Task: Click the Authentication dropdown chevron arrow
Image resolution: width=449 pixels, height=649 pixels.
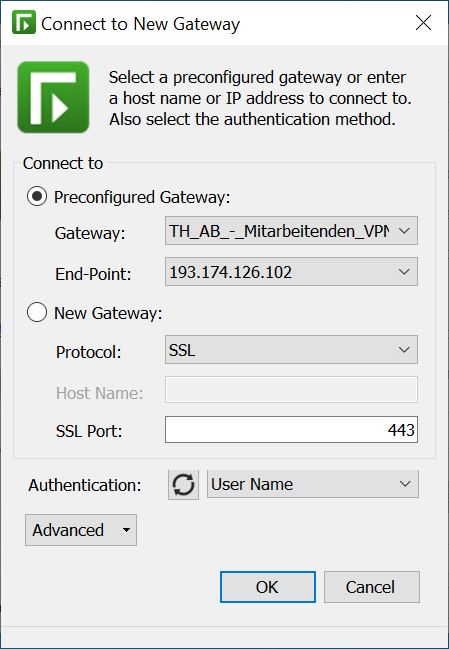Action: tap(405, 484)
